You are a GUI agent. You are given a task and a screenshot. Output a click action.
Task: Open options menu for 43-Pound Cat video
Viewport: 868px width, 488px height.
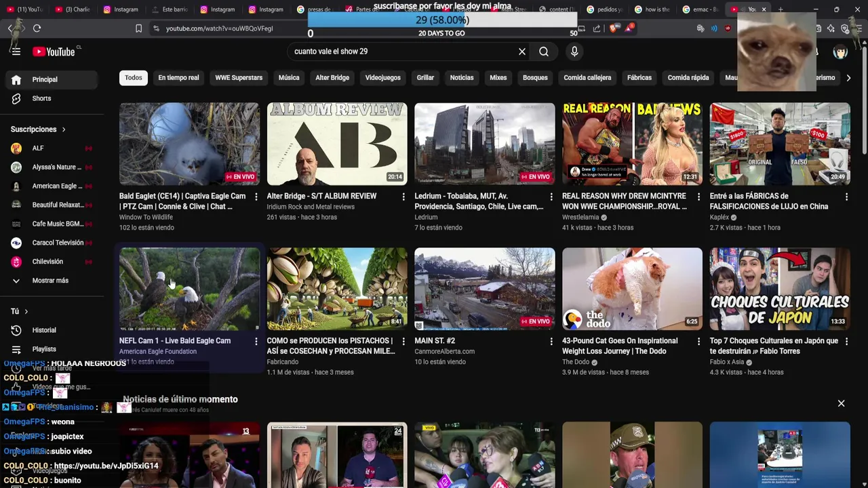(x=698, y=342)
